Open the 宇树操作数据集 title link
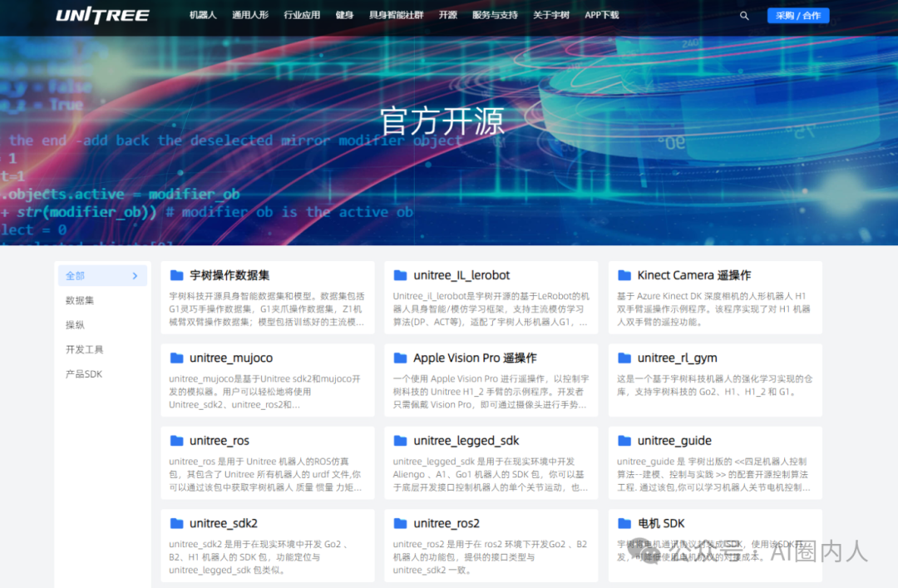This screenshot has height=588, width=898. click(229, 275)
